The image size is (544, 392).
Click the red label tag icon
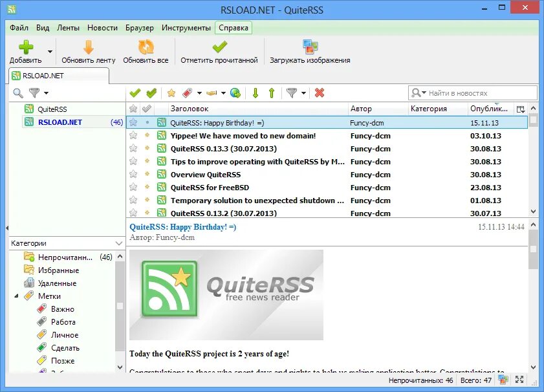pos(188,93)
